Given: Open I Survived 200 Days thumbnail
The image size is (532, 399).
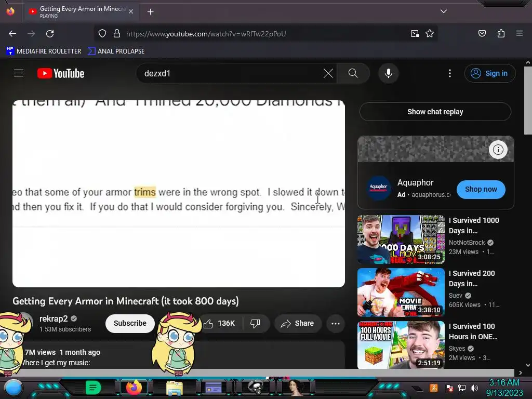Looking at the screenshot, I should coord(401,292).
